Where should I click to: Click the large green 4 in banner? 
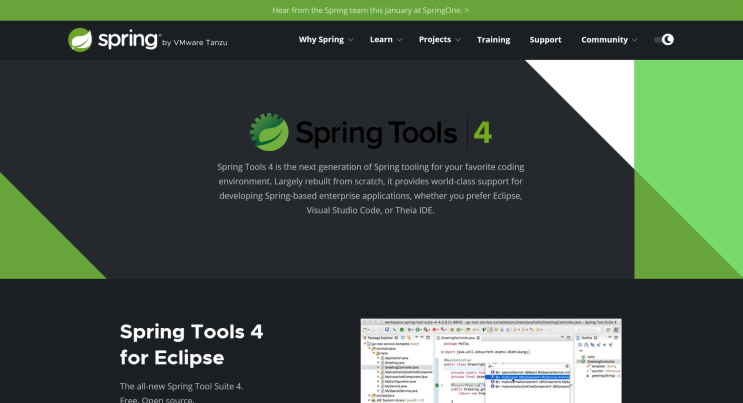(482, 133)
